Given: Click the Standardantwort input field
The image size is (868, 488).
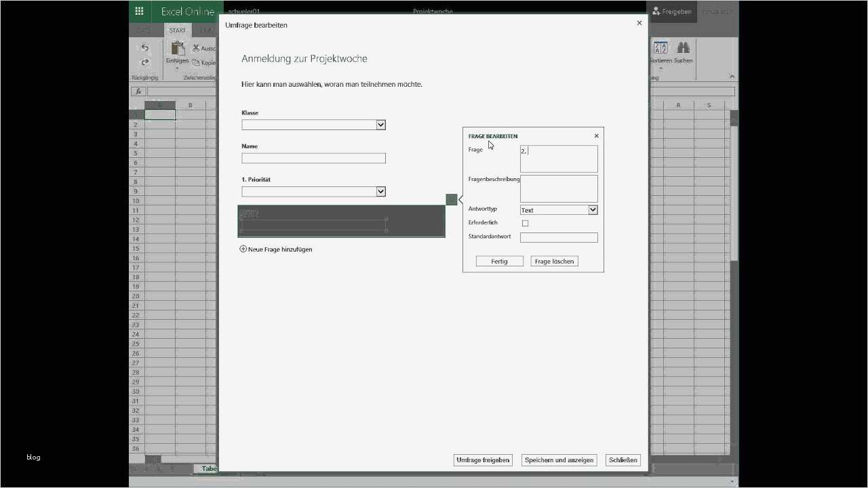Looking at the screenshot, I should 559,237.
